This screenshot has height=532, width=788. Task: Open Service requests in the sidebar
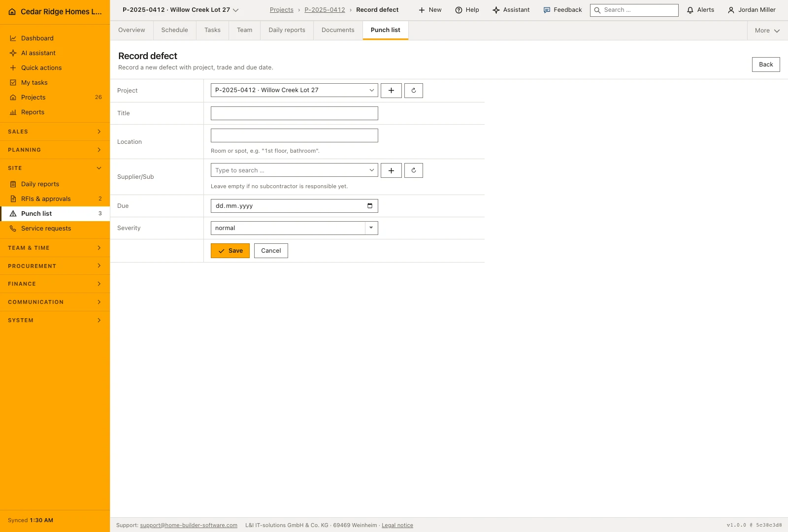55,229
